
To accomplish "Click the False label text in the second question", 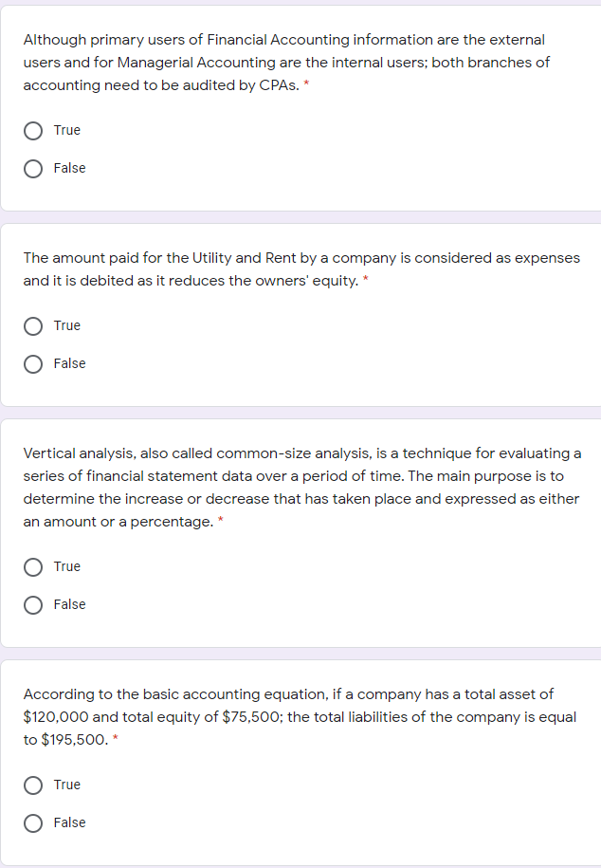I will point(70,364).
